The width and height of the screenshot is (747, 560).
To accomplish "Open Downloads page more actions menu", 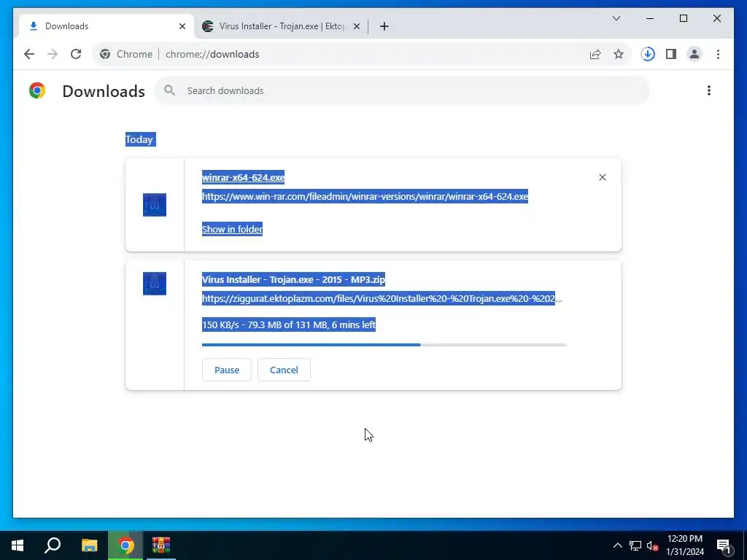I will click(709, 90).
